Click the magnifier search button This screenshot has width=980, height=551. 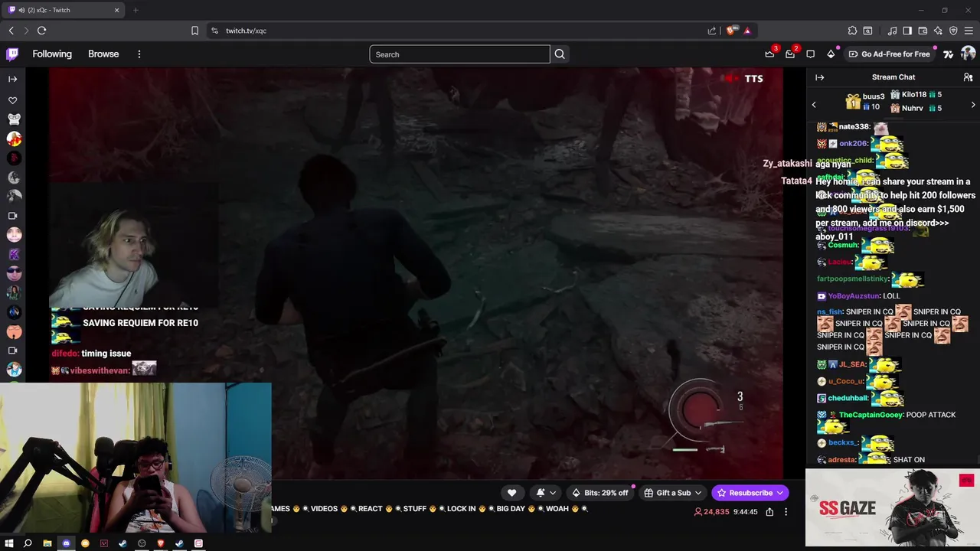[560, 54]
